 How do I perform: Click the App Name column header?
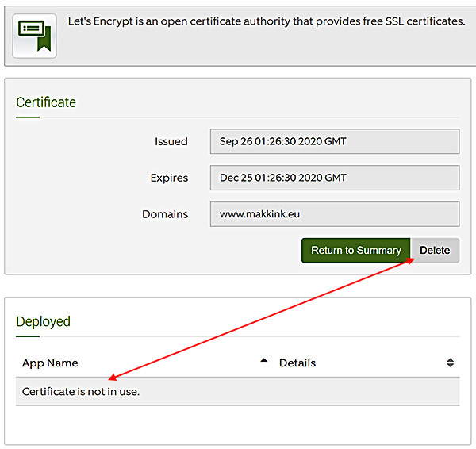click(50, 363)
